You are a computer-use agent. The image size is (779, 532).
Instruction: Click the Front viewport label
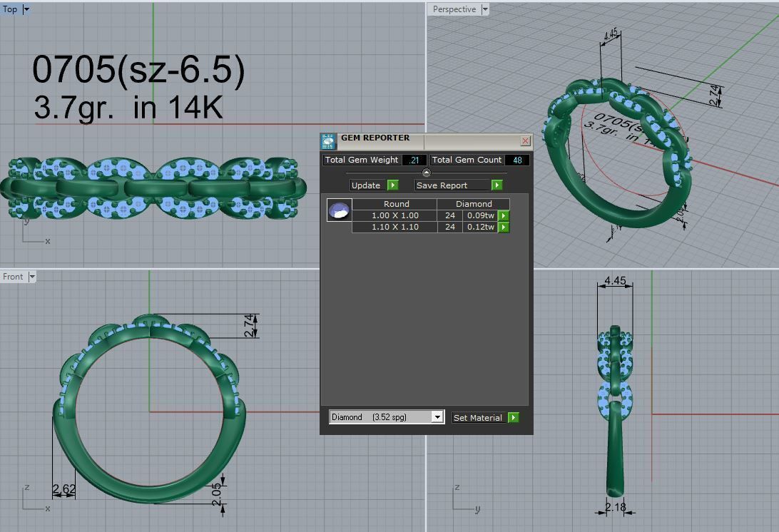(13, 277)
